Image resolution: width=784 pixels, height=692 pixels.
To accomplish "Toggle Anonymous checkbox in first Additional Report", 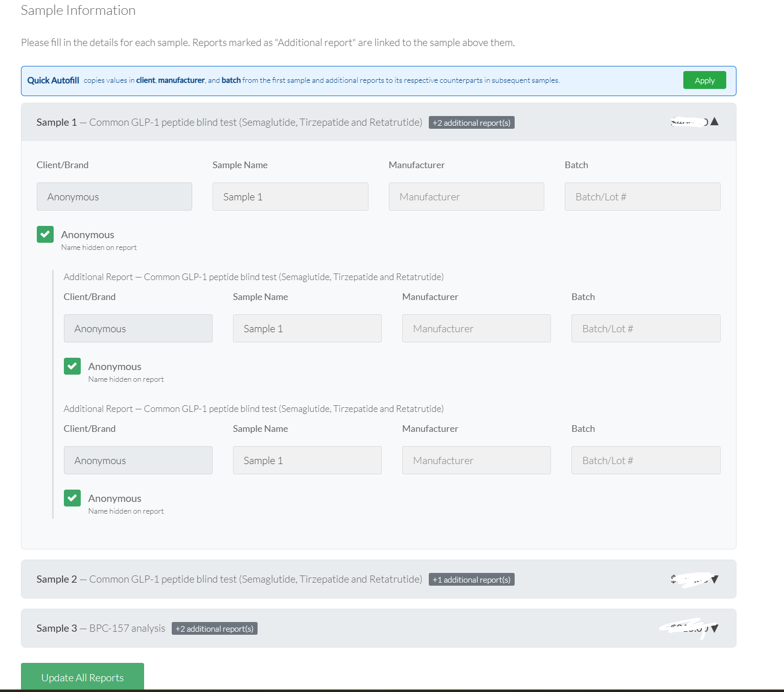I will [x=72, y=366].
